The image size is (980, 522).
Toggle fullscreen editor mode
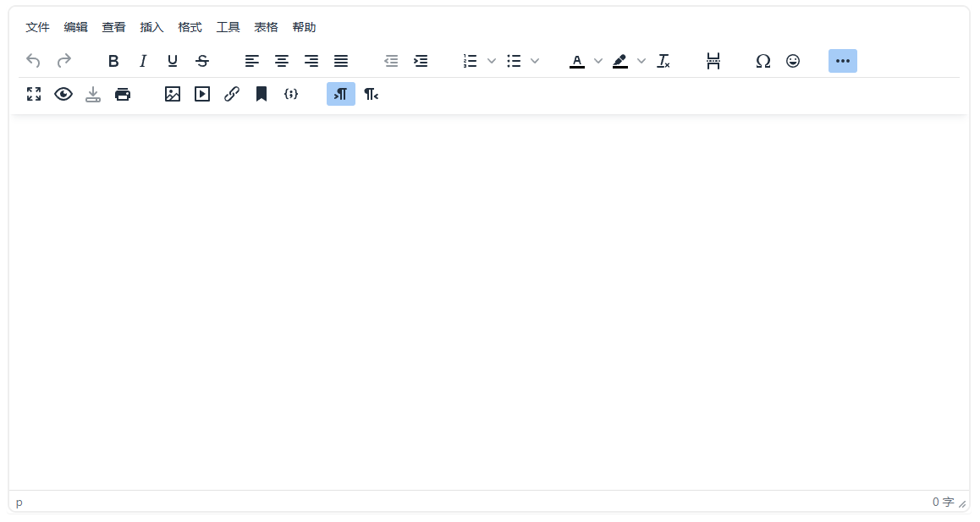pyautogui.click(x=34, y=95)
